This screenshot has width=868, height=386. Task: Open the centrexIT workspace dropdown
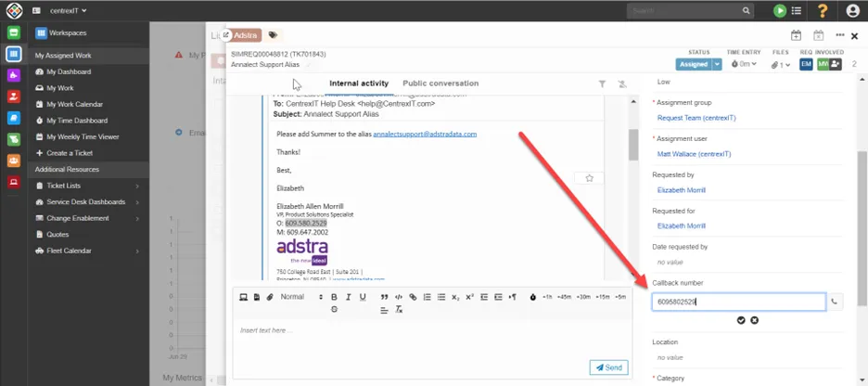pos(68,10)
